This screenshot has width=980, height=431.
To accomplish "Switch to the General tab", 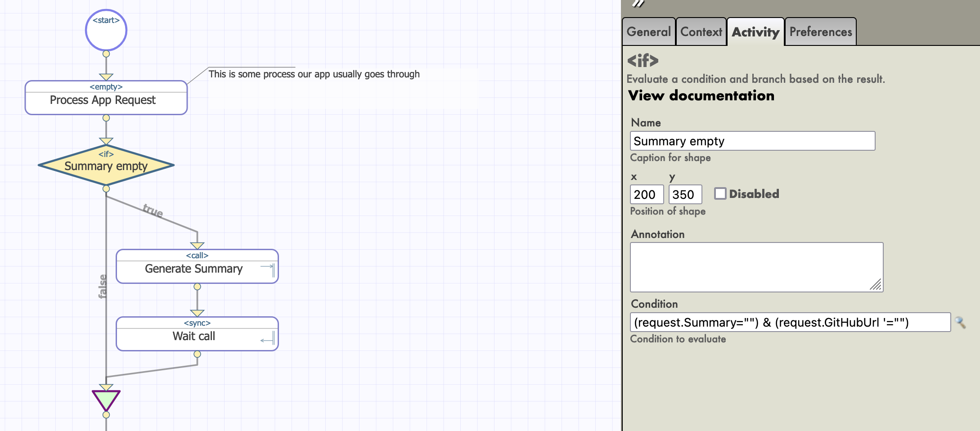I will coord(648,32).
